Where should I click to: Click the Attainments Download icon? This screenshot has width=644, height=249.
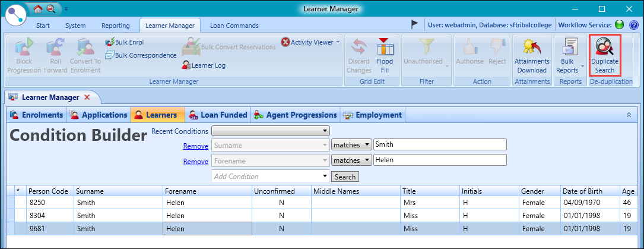click(532, 46)
